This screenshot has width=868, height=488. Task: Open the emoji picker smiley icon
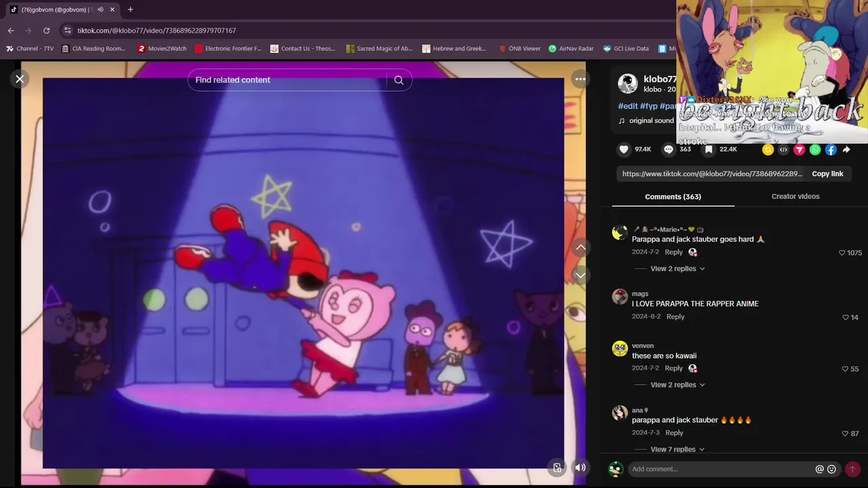point(831,469)
